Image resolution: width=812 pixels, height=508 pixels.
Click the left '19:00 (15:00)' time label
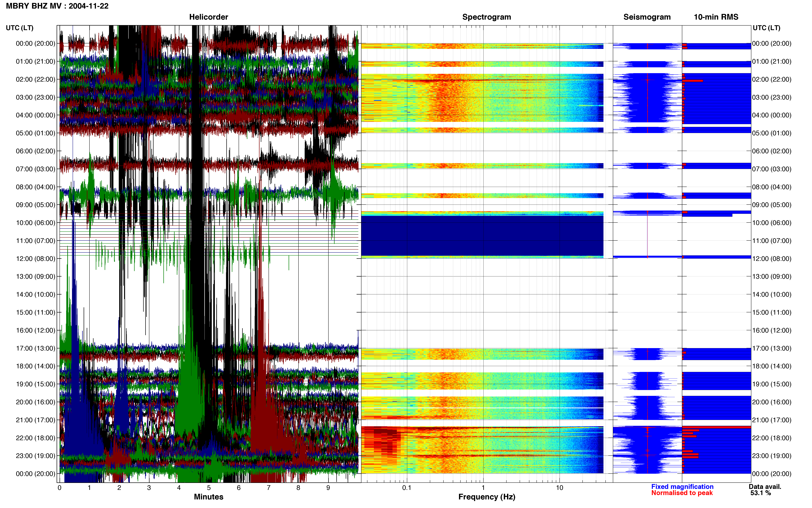pos(36,384)
